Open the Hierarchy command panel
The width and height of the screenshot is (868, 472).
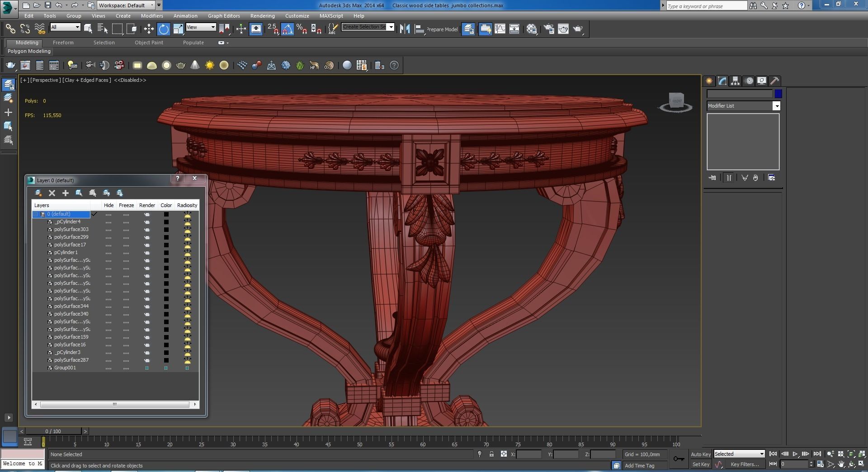tap(735, 81)
